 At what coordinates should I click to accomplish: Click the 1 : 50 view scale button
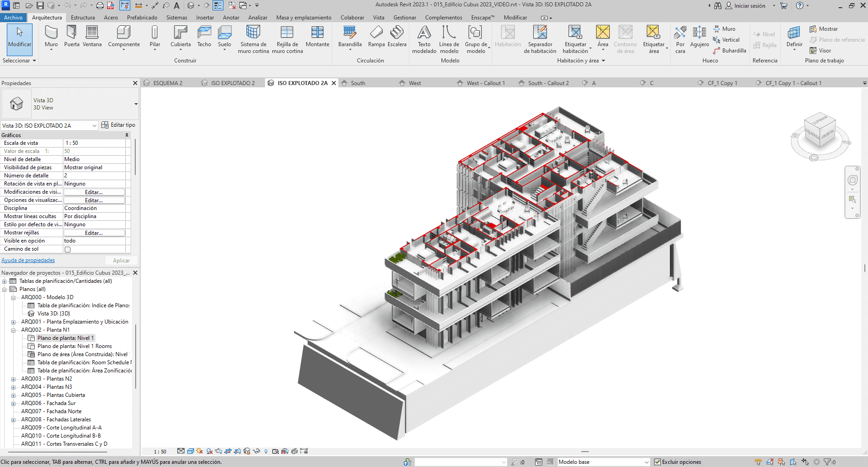click(x=160, y=452)
